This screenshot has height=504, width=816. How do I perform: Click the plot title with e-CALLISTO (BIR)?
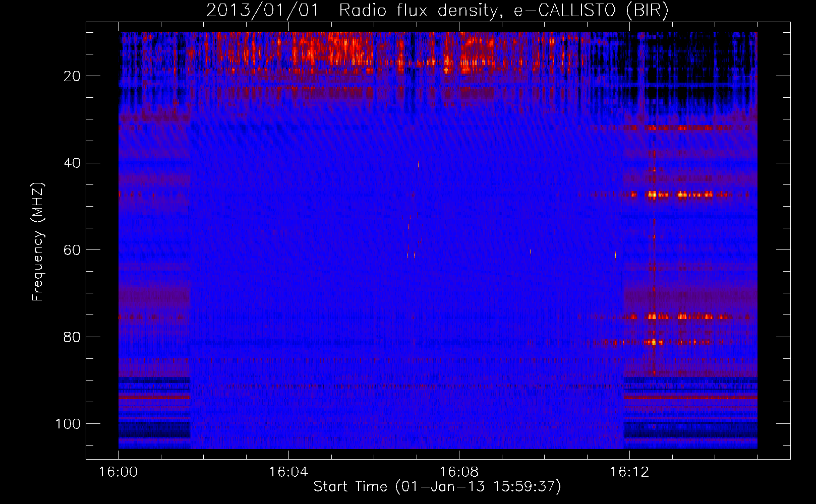[437, 10]
